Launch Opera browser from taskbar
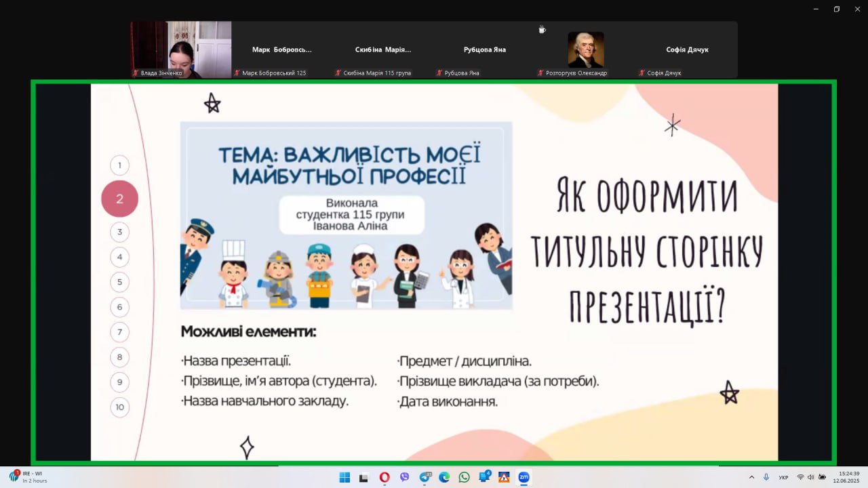 coord(384,477)
